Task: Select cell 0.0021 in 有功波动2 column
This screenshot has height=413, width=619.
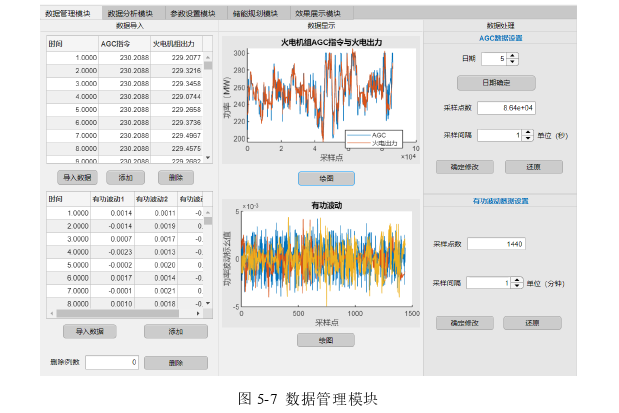Action: click(156, 291)
